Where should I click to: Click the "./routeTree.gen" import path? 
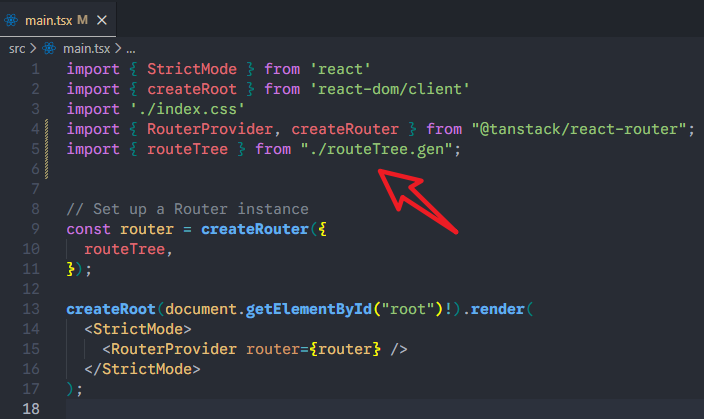point(379,149)
